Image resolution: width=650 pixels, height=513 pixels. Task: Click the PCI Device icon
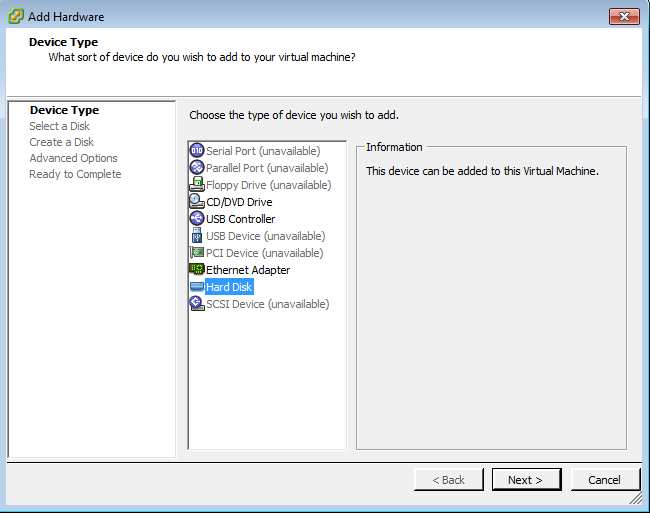point(197,253)
